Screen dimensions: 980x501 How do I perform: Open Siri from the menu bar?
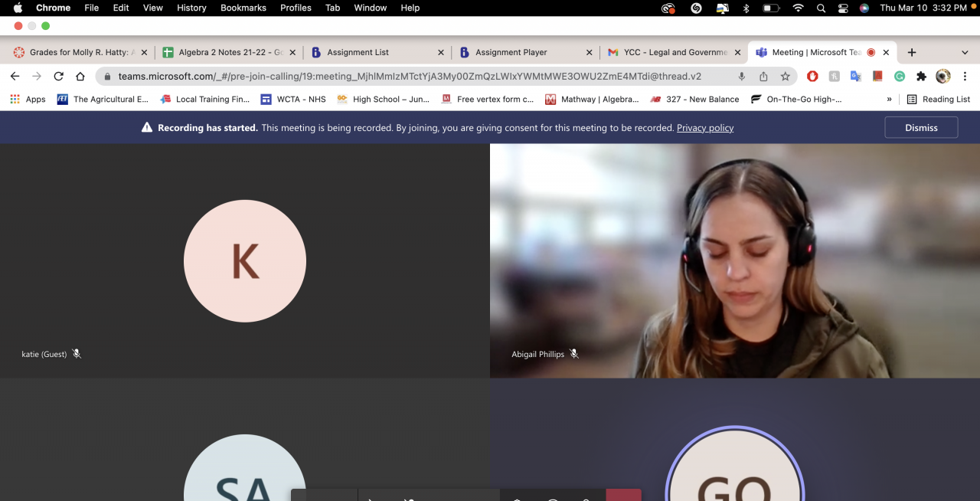tap(864, 8)
